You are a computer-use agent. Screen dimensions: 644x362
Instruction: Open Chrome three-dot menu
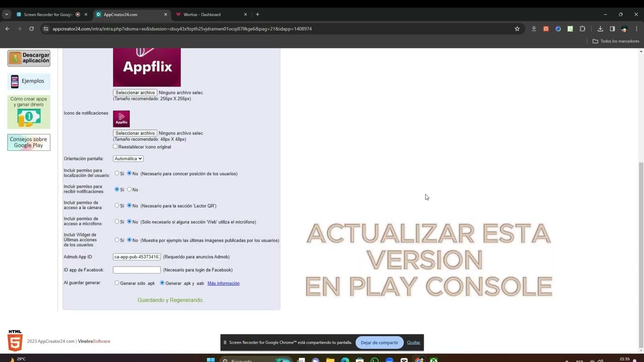coord(636,29)
